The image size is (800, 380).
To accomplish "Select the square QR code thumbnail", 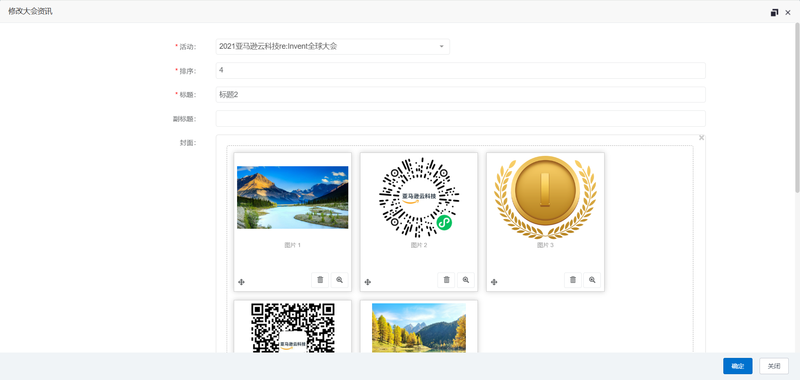I will click(293, 327).
